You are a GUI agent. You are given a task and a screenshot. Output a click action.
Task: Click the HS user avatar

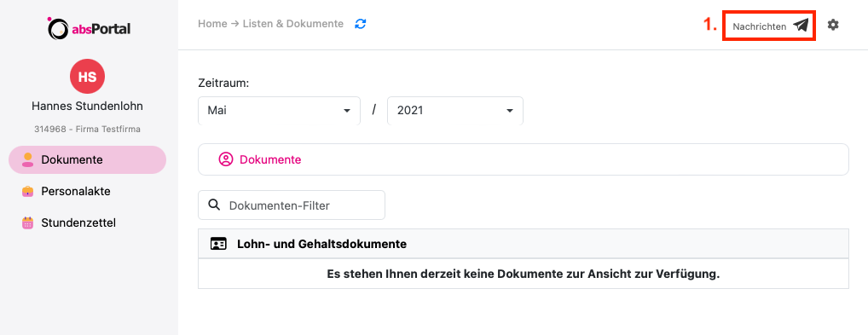click(88, 77)
